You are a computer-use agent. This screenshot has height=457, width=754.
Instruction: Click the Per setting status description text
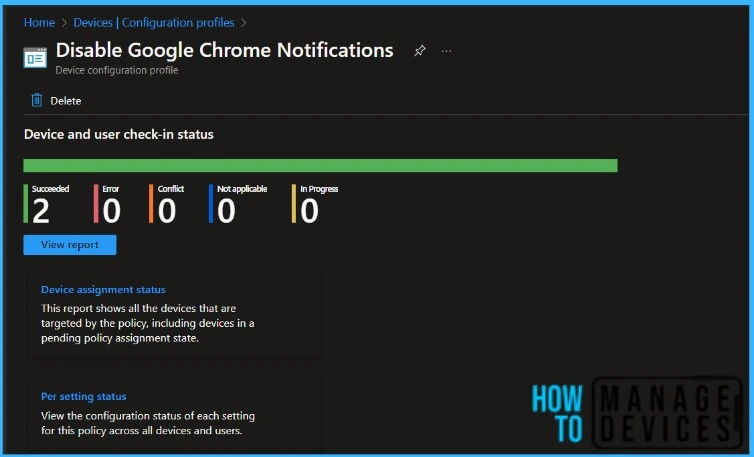click(x=148, y=423)
